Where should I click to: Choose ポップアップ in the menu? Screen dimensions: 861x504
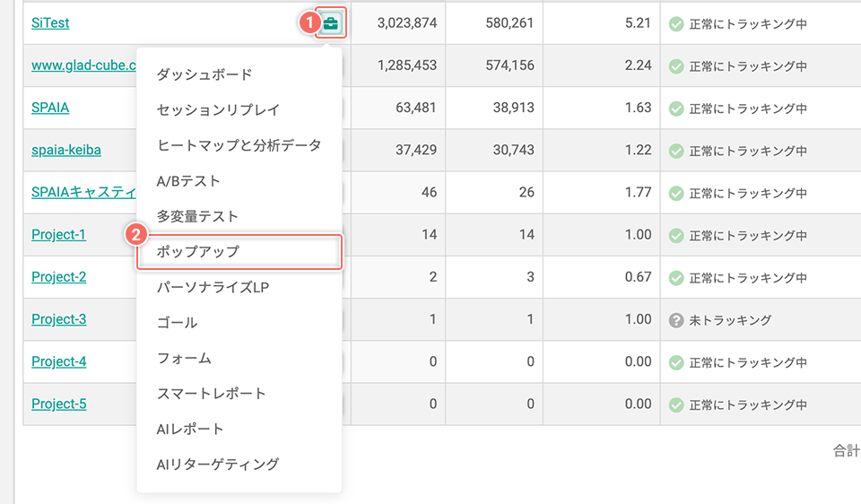tap(239, 251)
